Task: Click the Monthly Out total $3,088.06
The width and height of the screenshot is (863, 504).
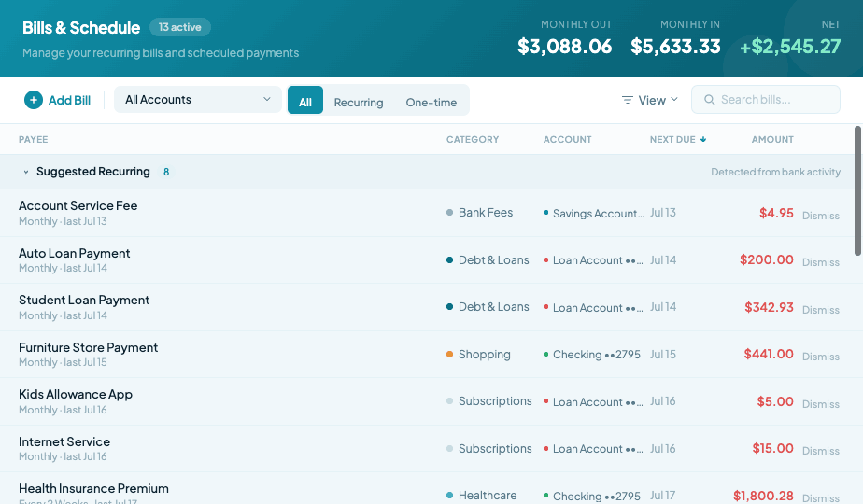Action: [565, 47]
